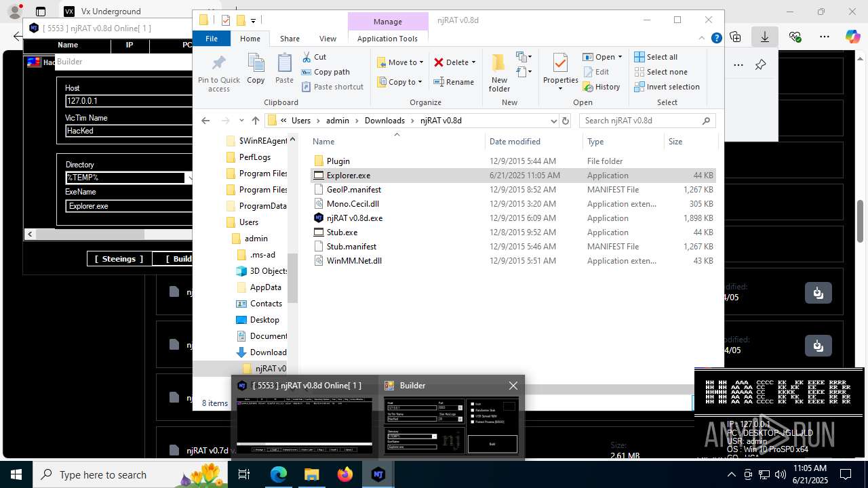868x488 pixels.
Task: Select the njRAT main window preview thumbnail
Action: [x=304, y=424]
